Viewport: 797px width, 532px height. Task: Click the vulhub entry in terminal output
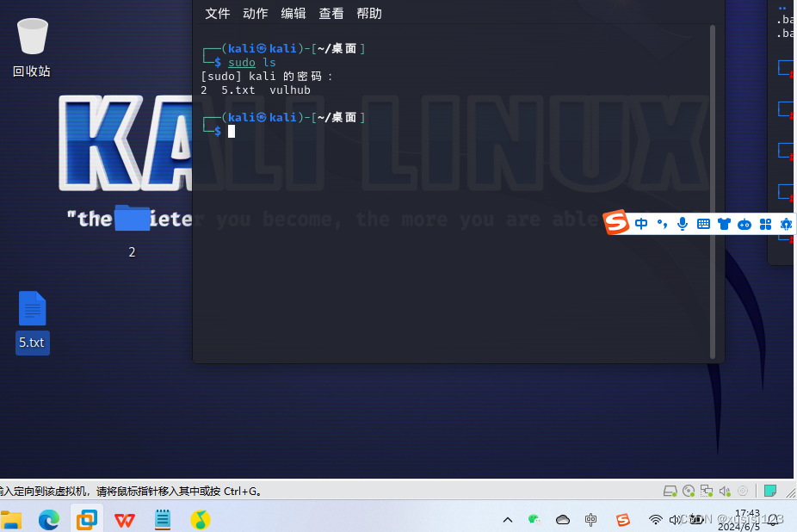(290, 90)
